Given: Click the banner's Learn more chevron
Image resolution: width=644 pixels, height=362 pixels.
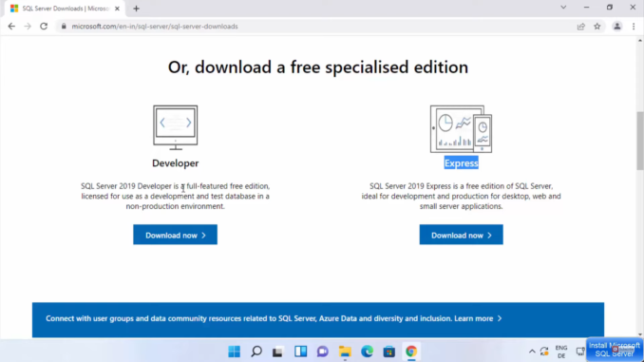Looking at the screenshot, I should tap(500, 318).
